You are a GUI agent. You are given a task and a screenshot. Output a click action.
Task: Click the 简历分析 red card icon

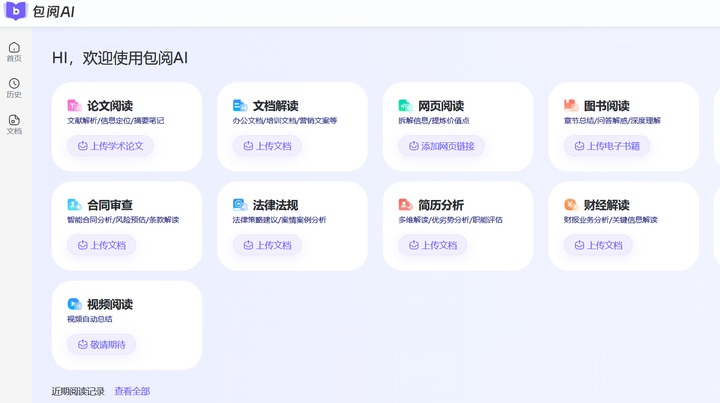405,205
